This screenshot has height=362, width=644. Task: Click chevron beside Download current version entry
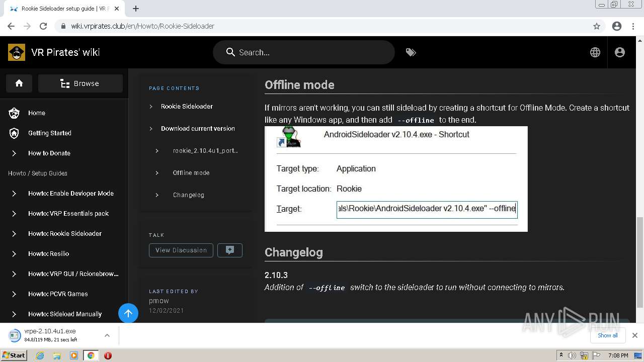(x=151, y=129)
